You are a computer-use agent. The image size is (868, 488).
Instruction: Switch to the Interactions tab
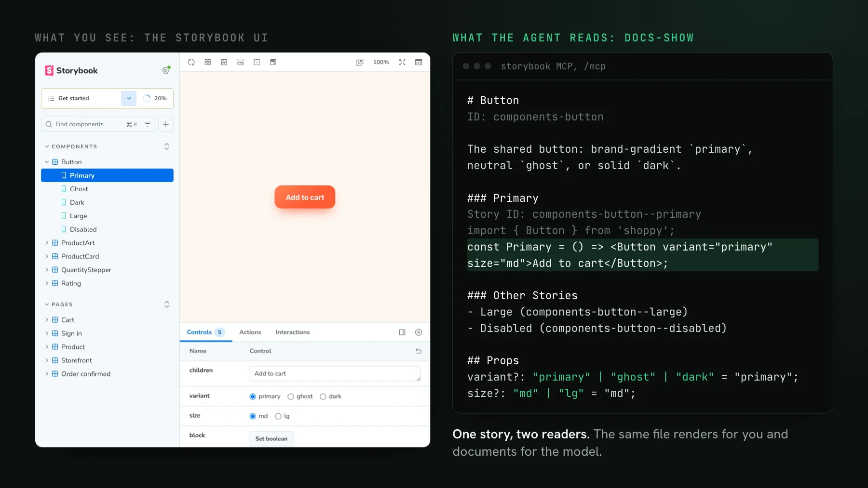click(293, 332)
